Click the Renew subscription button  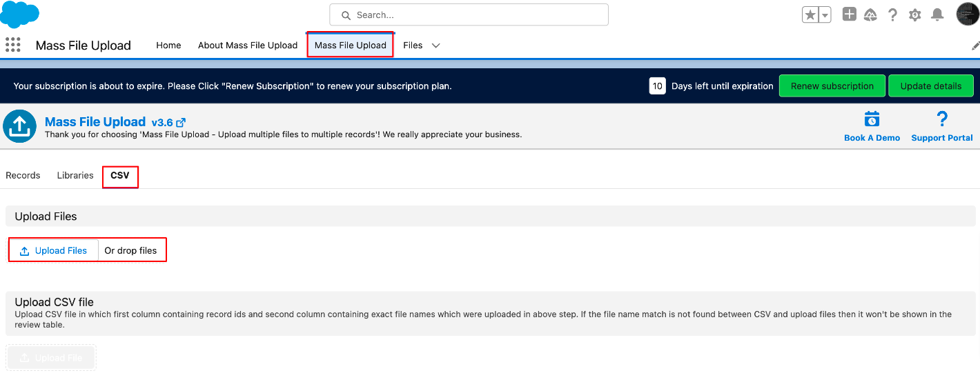(x=832, y=86)
